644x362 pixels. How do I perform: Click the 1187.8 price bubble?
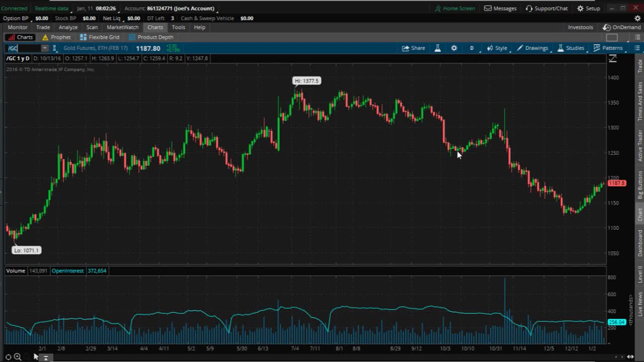pos(616,183)
